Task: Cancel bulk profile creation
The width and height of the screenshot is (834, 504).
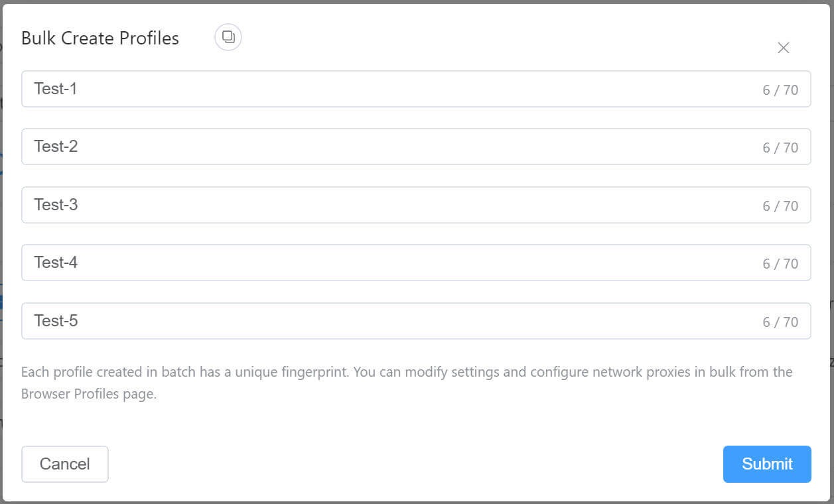Action: click(x=65, y=464)
